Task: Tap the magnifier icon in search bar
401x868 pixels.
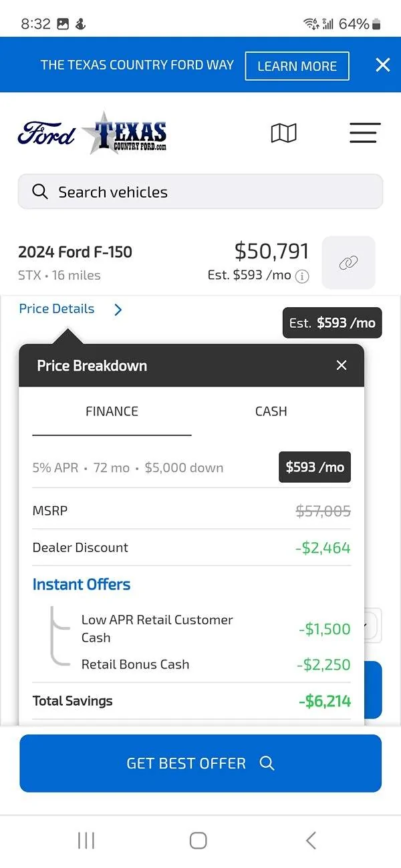Action: [40, 192]
